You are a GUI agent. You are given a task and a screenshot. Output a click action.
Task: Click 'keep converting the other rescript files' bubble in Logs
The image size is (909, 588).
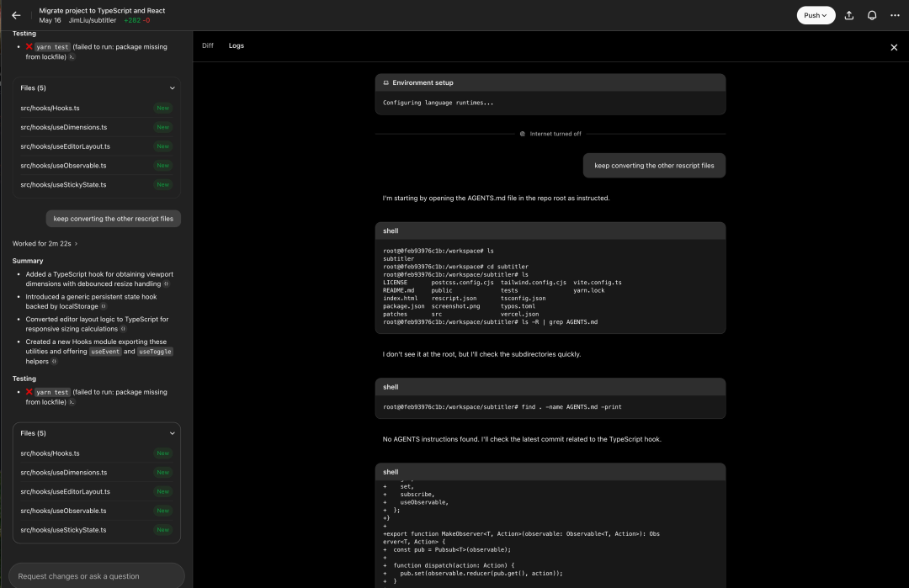coord(654,166)
